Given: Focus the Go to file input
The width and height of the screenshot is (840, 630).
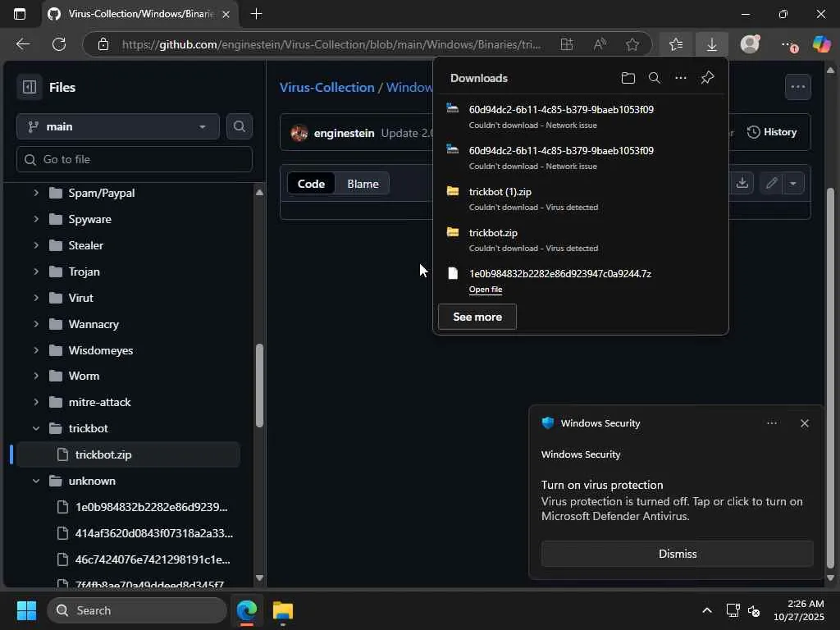Looking at the screenshot, I should pos(134,159).
